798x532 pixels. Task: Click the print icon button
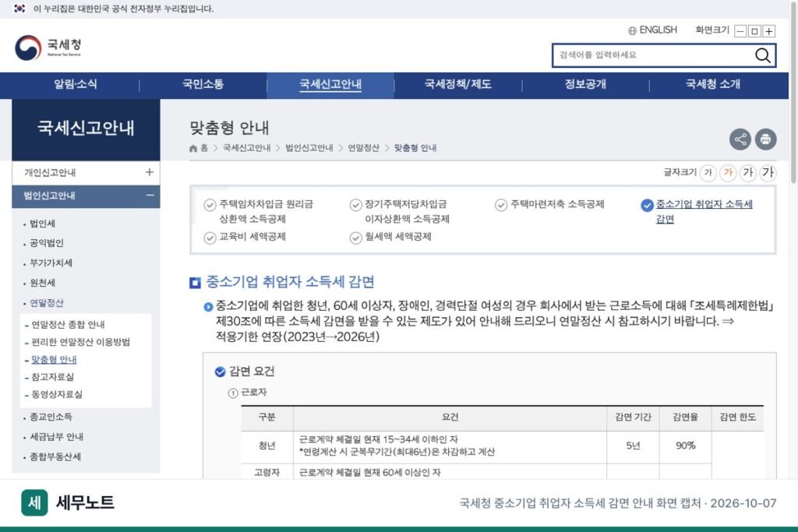coord(765,139)
